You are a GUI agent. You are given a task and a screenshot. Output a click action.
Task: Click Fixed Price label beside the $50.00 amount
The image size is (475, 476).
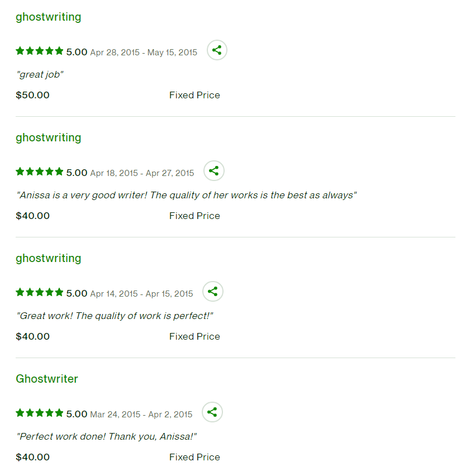[x=194, y=95]
